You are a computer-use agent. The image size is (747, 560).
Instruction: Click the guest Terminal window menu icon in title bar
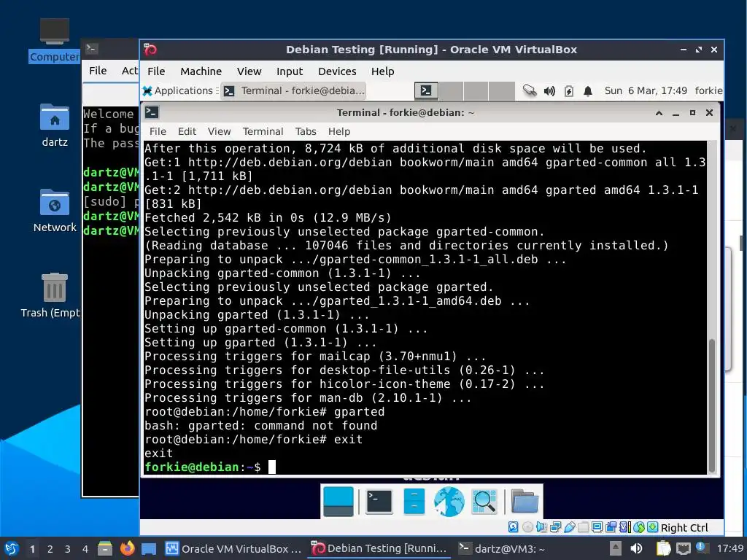(x=152, y=112)
